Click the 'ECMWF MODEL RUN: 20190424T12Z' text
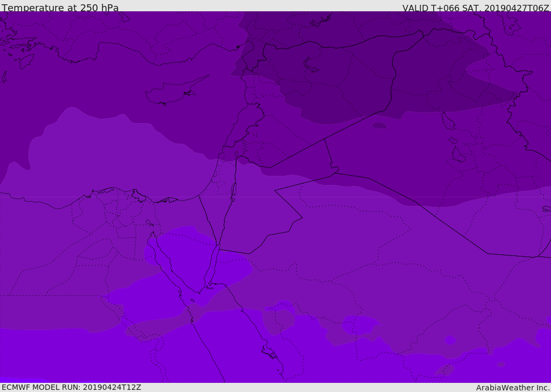 [x=72, y=387]
